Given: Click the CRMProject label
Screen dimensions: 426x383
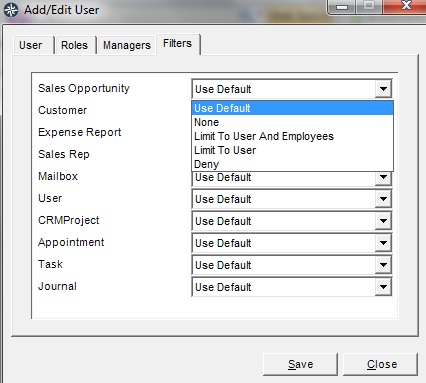Looking at the screenshot, I should [69, 220].
